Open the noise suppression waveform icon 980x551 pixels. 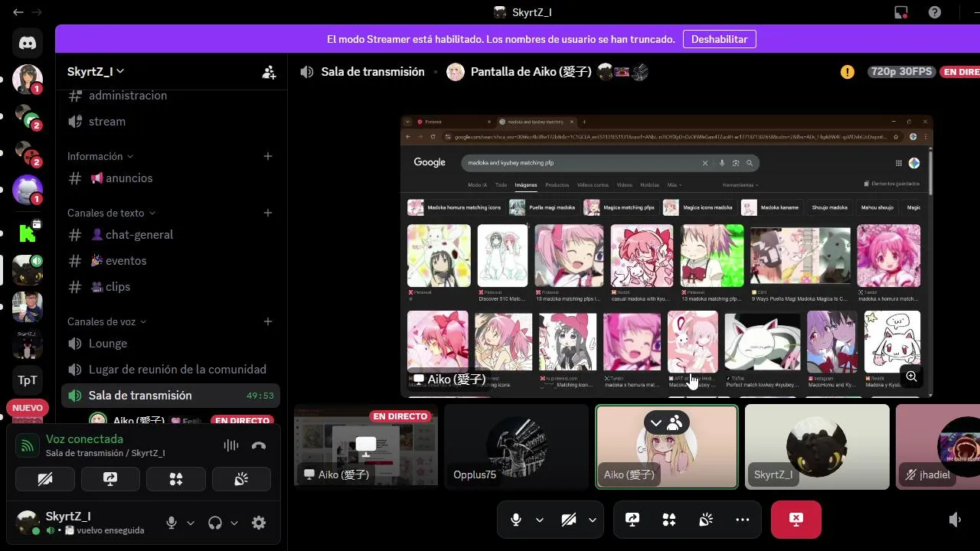pyautogui.click(x=230, y=445)
